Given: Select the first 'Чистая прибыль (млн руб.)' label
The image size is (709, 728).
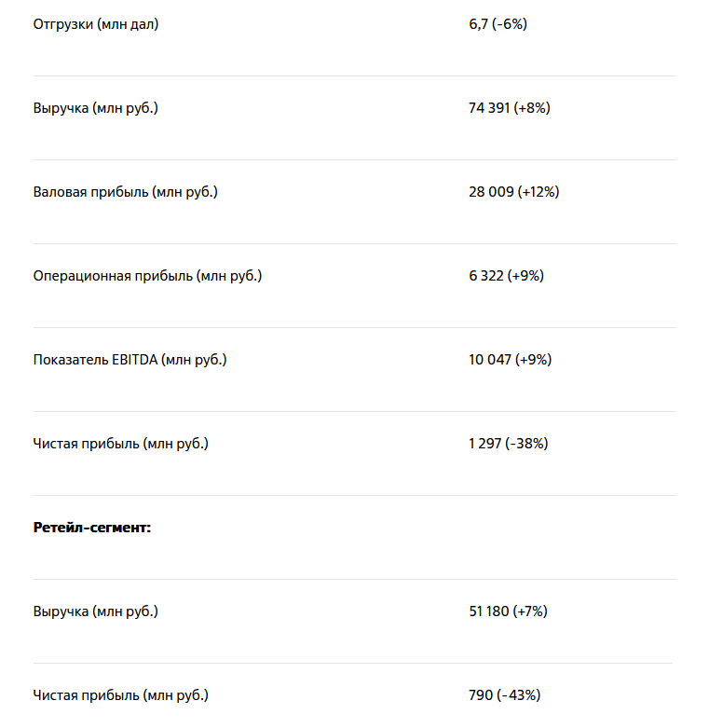Looking at the screenshot, I should [x=120, y=444].
